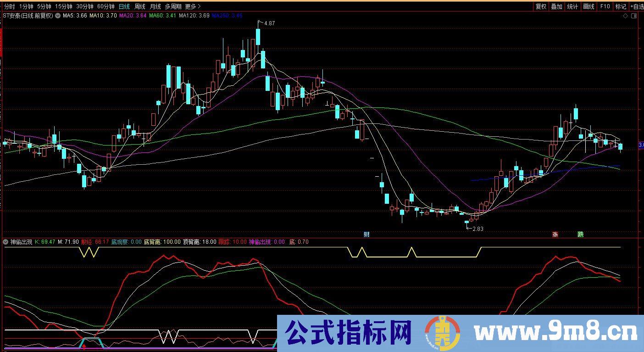
Task: Click the green 跌 marker below chart
Action: coord(581,235)
